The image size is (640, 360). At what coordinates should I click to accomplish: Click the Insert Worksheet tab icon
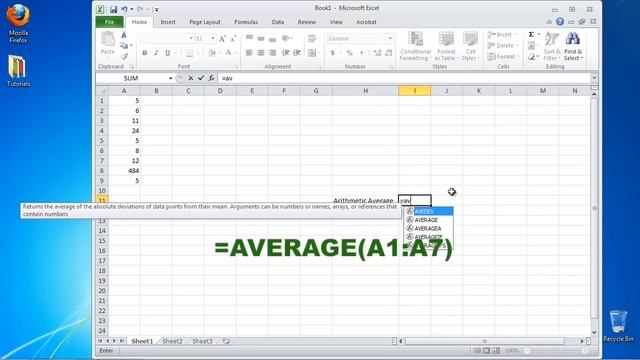226,341
